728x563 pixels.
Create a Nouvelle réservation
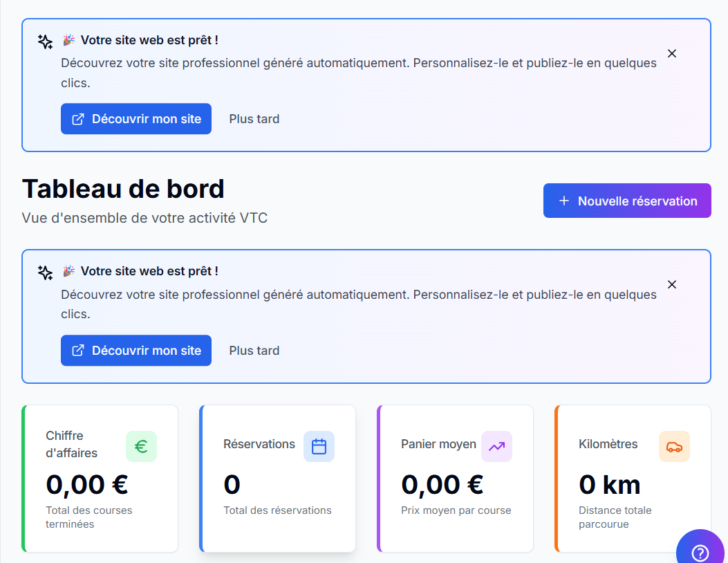[627, 201]
